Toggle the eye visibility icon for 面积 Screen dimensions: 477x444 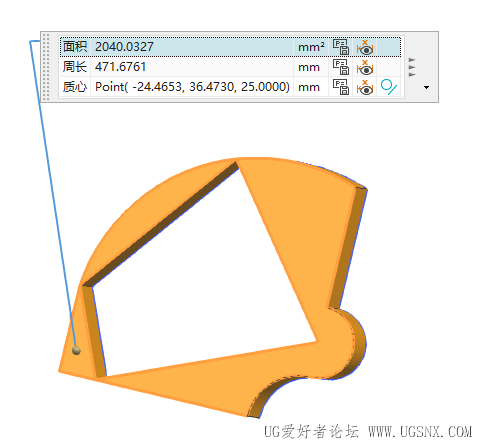365,48
